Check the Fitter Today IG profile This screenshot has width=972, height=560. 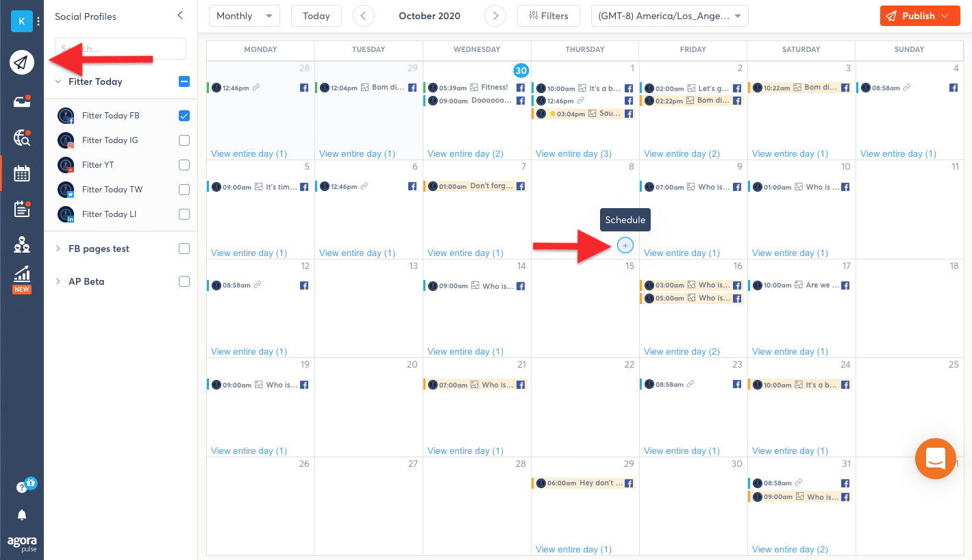[184, 140]
